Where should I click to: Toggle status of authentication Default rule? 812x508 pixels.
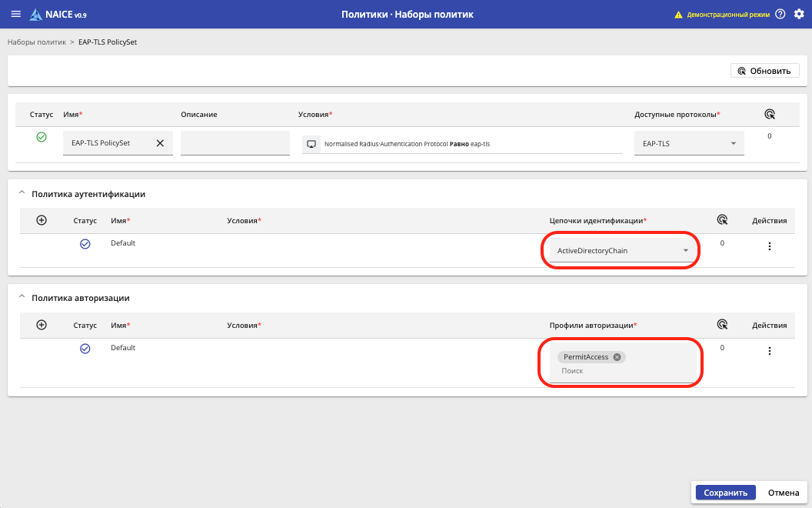[85, 244]
